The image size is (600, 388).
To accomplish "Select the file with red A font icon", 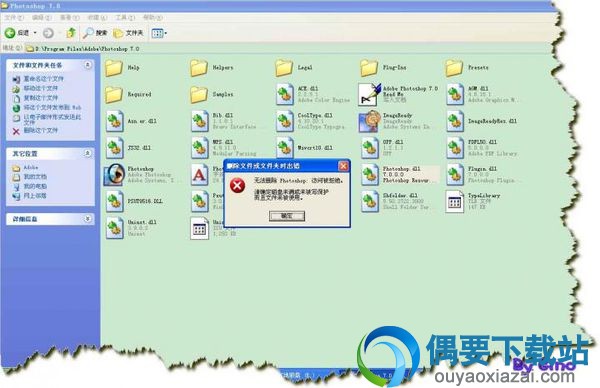I will 199,175.
